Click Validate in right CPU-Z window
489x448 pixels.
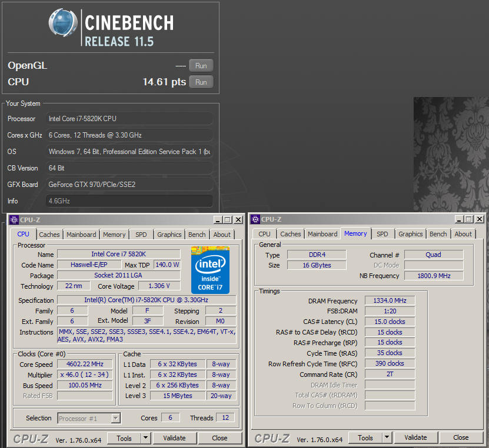(x=416, y=438)
